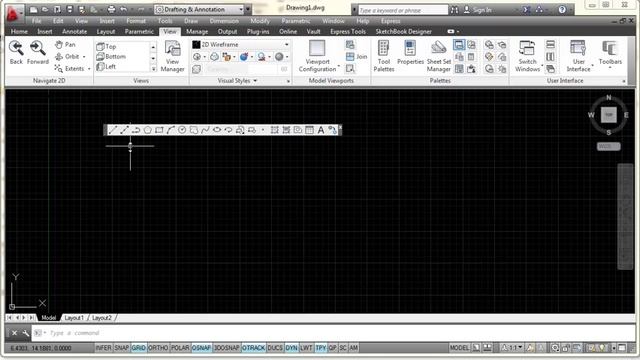Viewport: 640px width, 360px height.
Task: Activate the Pan tool
Action: click(x=65, y=44)
